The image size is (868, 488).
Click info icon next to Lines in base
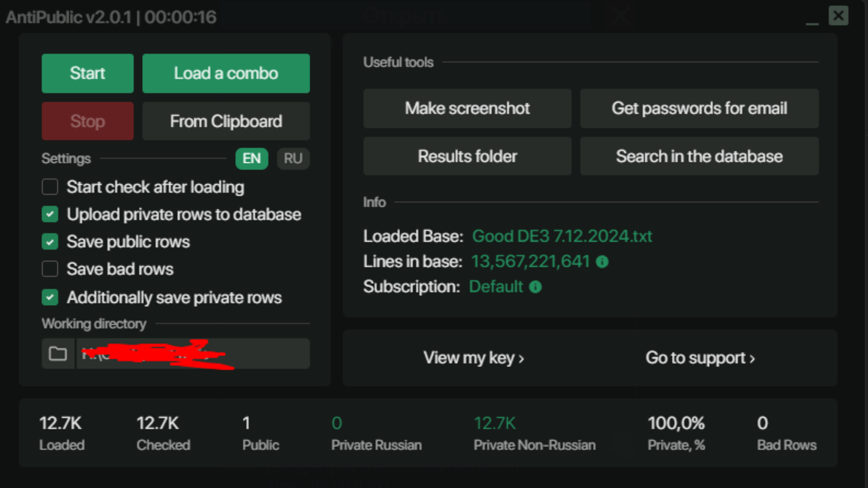click(x=602, y=262)
